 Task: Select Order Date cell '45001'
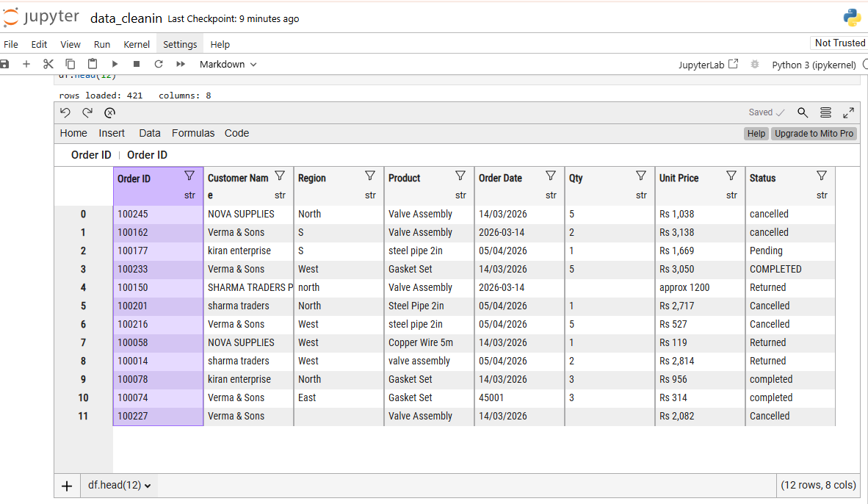pyautogui.click(x=518, y=397)
